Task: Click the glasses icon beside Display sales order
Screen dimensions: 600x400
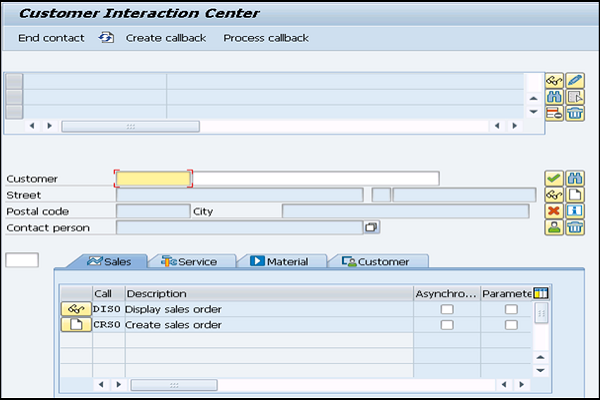Action: 76,309
